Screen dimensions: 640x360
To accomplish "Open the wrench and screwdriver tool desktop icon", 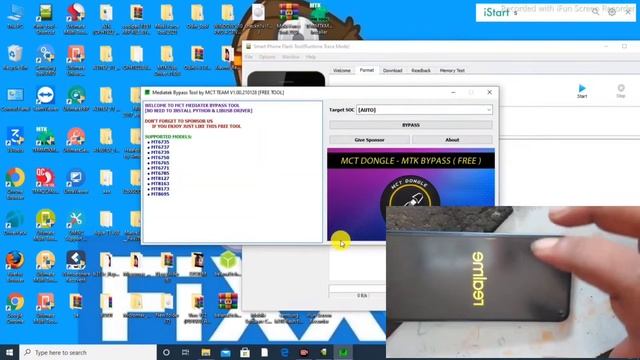I will [x=76, y=224].
